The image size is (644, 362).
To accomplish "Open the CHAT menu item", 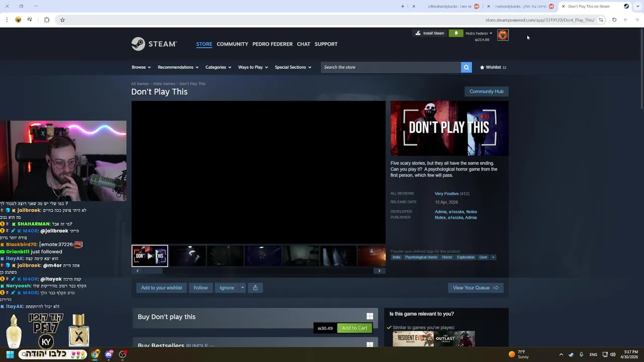I will tap(303, 44).
